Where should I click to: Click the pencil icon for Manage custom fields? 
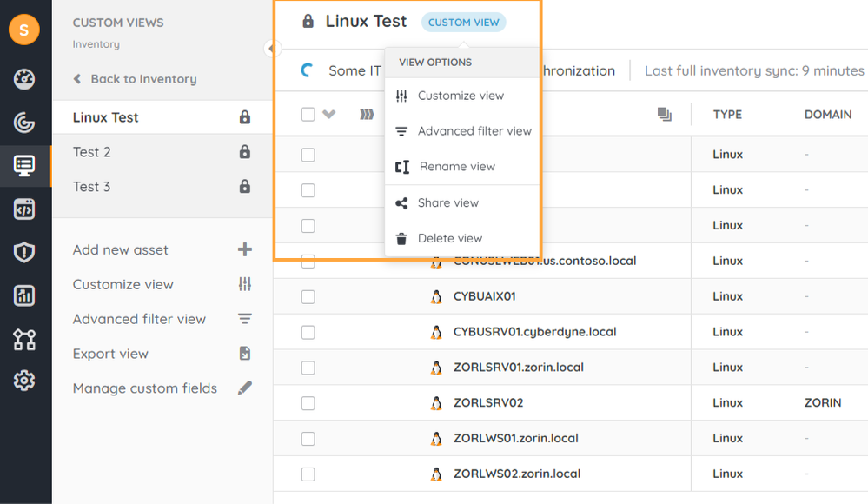pos(244,388)
